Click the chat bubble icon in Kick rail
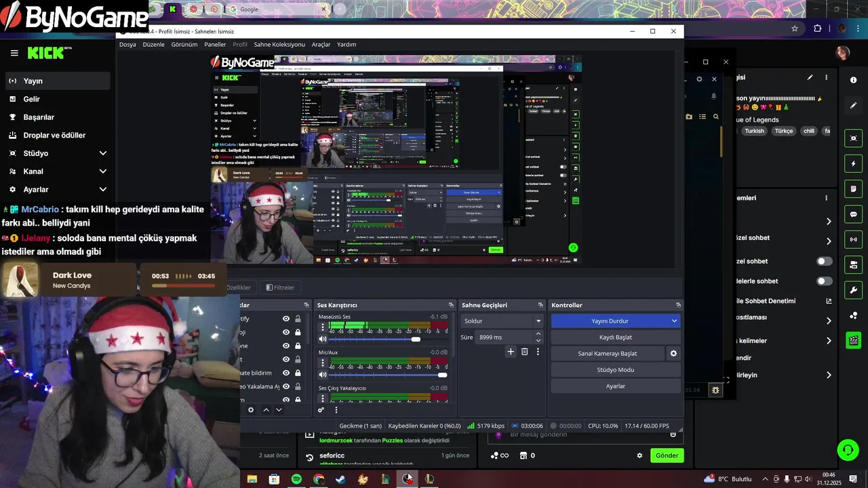 (853, 214)
